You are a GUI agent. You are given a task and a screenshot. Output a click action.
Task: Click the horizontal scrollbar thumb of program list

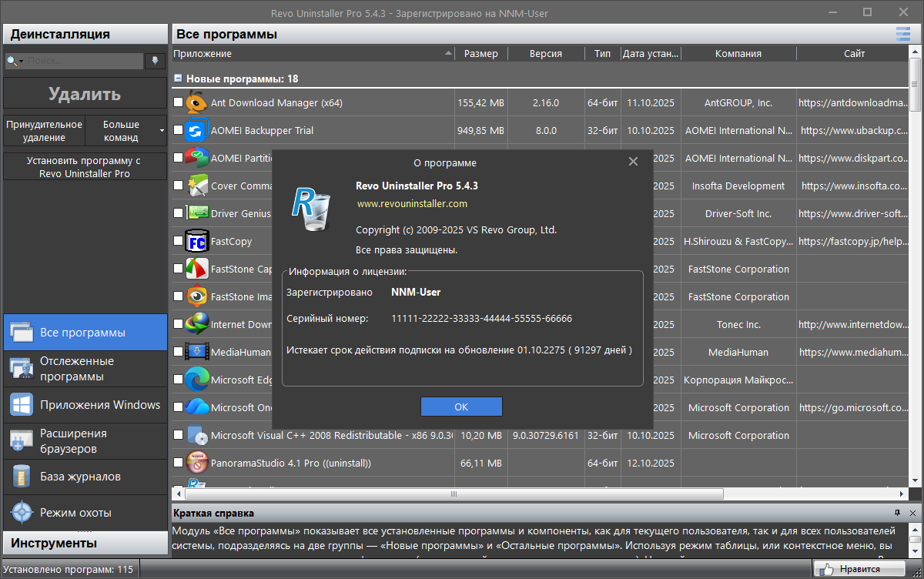(x=453, y=494)
